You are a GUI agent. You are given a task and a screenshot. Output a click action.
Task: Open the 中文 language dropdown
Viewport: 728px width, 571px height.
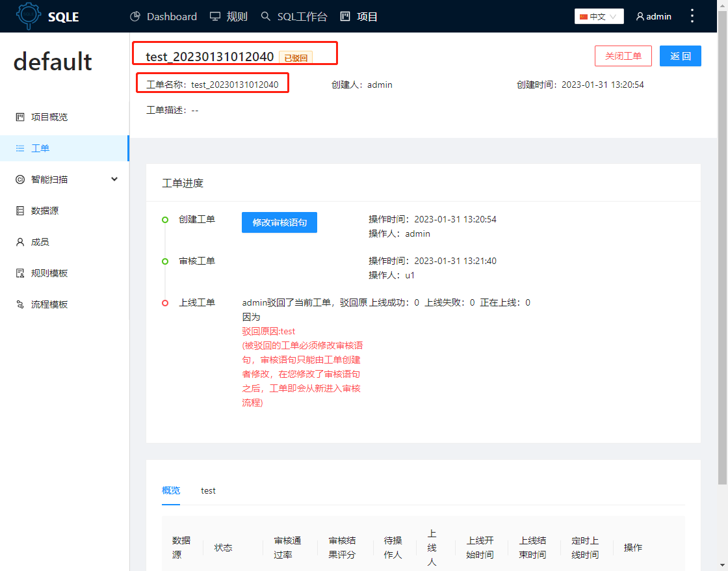598,15
